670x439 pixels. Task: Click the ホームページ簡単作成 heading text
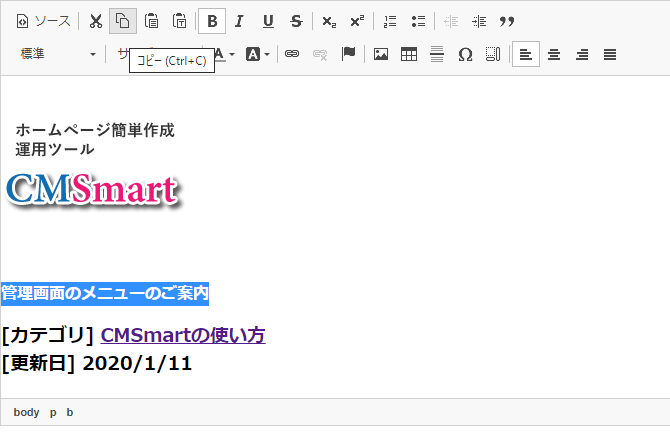coord(95,130)
